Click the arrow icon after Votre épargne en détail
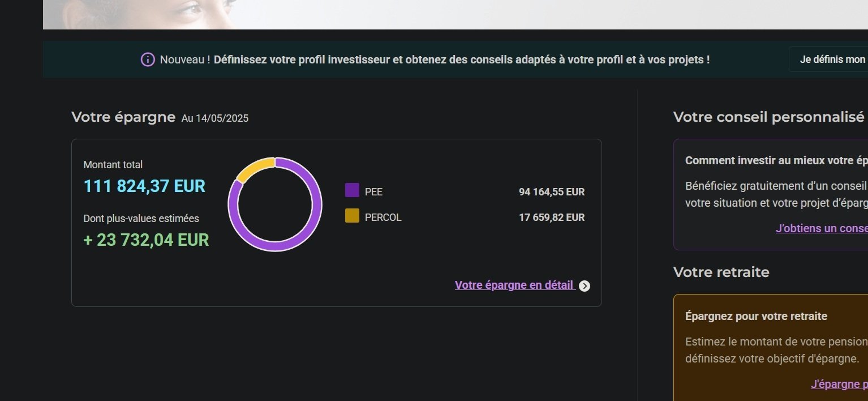The width and height of the screenshot is (868, 401). coord(585,286)
